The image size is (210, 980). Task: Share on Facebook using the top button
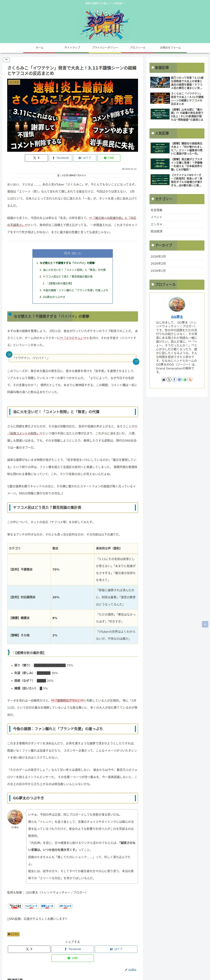coord(61,158)
